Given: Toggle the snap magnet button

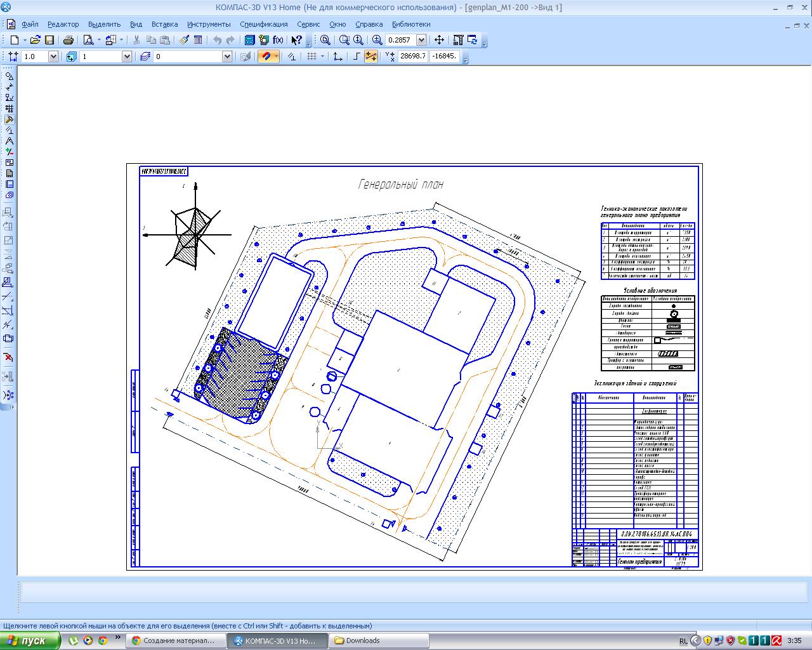Looking at the screenshot, I should point(266,56).
